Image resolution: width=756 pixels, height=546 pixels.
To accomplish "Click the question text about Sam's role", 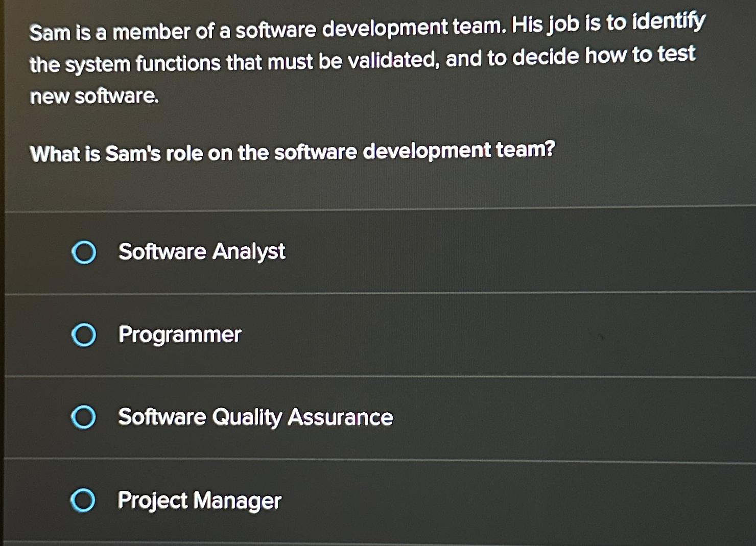I will pyautogui.click(x=292, y=151).
